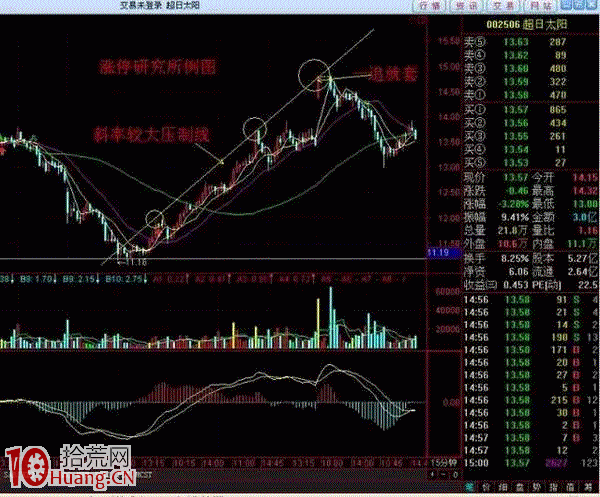Switch to the 指 tab
The image size is (600, 497).
(x=553, y=487)
